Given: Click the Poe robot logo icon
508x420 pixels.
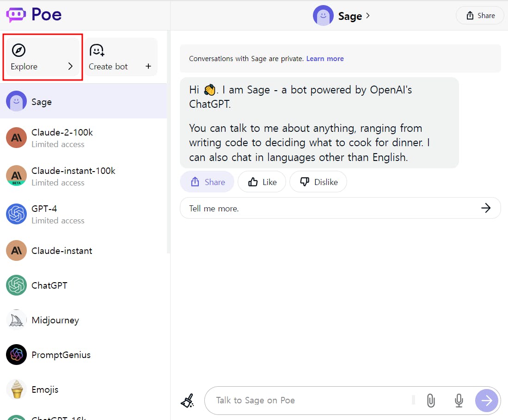Looking at the screenshot, I should click(x=16, y=15).
